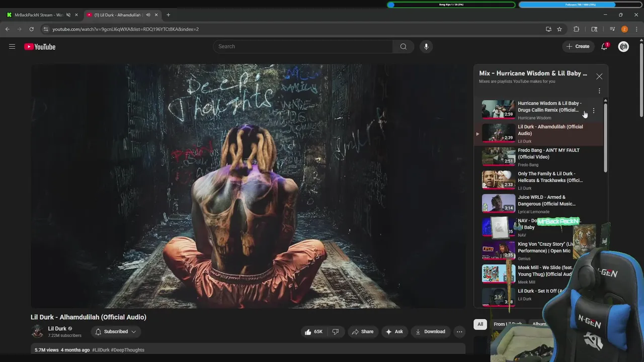
Task: Click the Mix - Hurricane Wisdom playlist title
Action: click(533, 73)
